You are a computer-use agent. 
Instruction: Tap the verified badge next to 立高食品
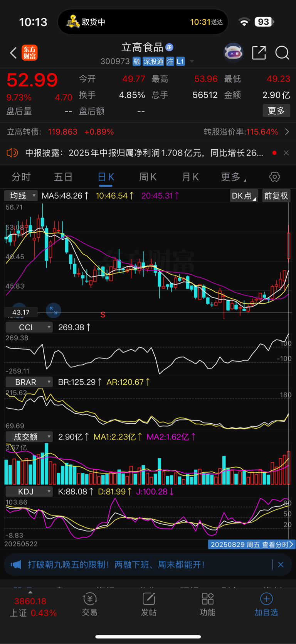pyautogui.click(x=169, y=47)
